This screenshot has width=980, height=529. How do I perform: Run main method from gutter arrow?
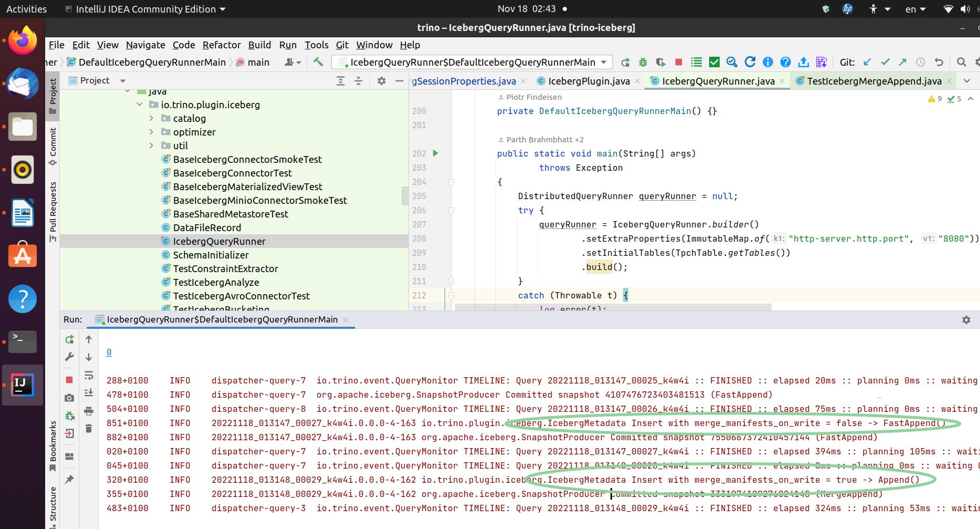point(436,153)
